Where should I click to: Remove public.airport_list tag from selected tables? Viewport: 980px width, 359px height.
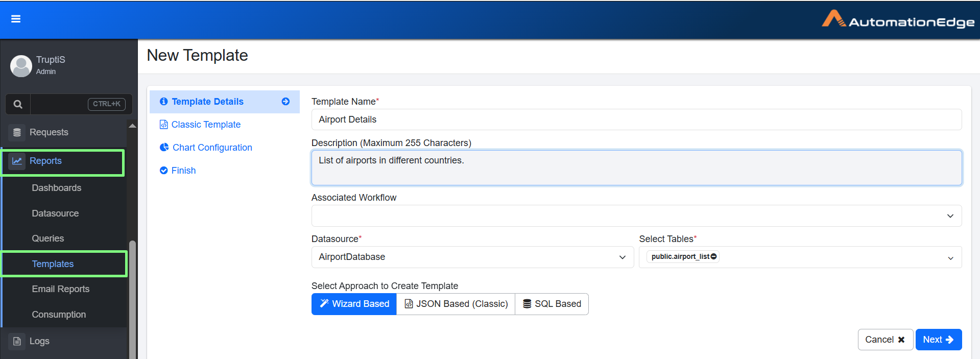tap(714, 256)
